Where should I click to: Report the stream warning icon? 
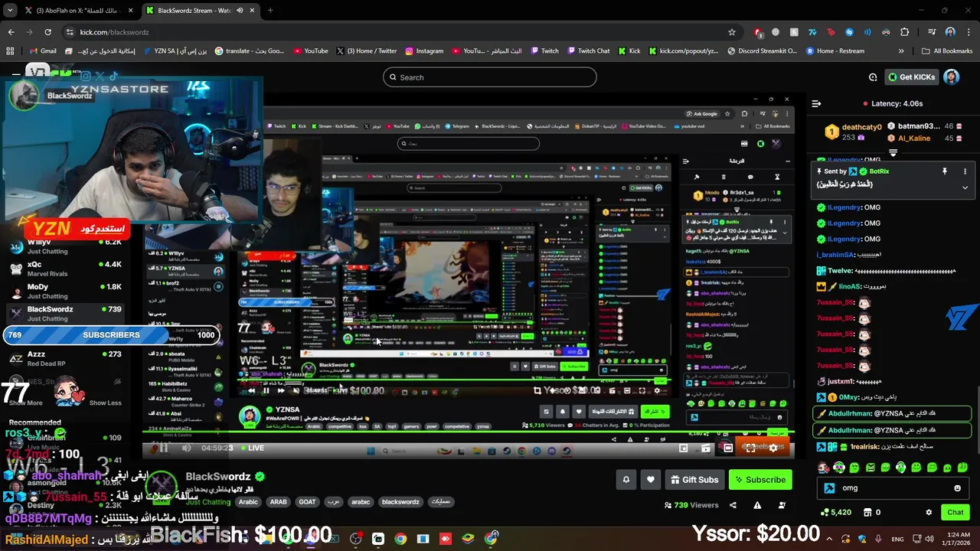[757, 505]
